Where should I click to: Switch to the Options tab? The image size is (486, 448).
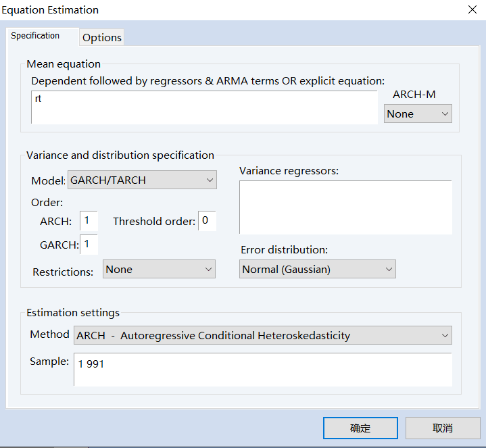click(102, 38)
